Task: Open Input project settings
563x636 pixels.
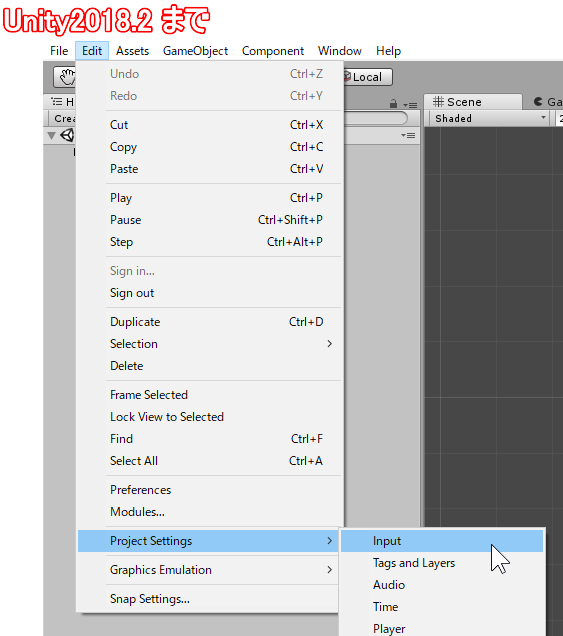Action: click(x=442, y=541)
